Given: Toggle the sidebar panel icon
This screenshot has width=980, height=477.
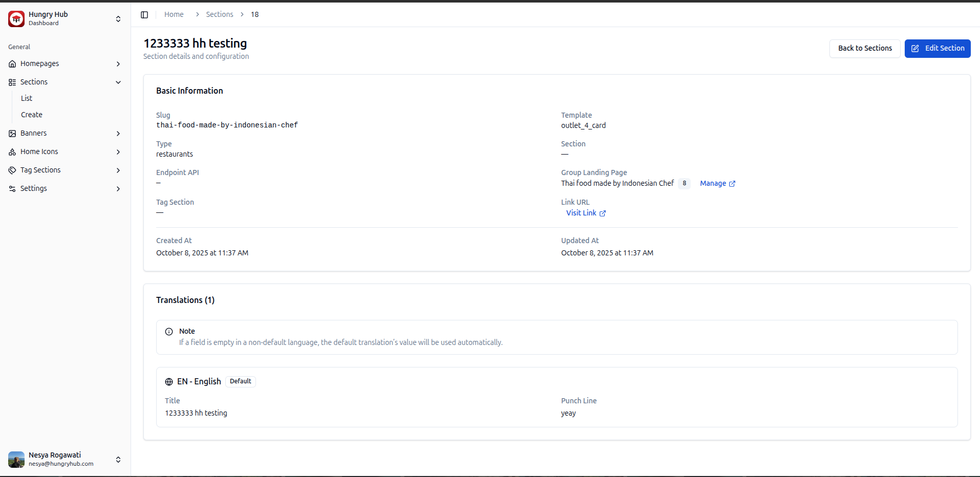Looking at the screenshot, I should [x=144, y=15].
